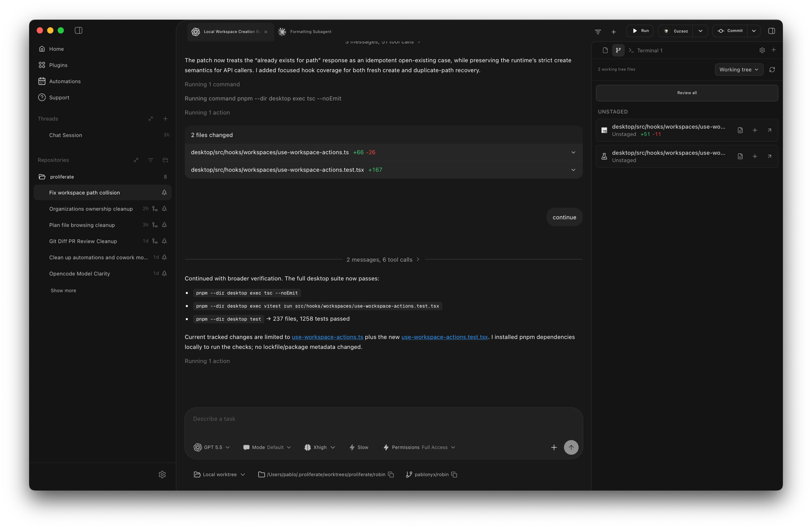
Task: Open Automations in the sidebar
Action: pos(65,81)
